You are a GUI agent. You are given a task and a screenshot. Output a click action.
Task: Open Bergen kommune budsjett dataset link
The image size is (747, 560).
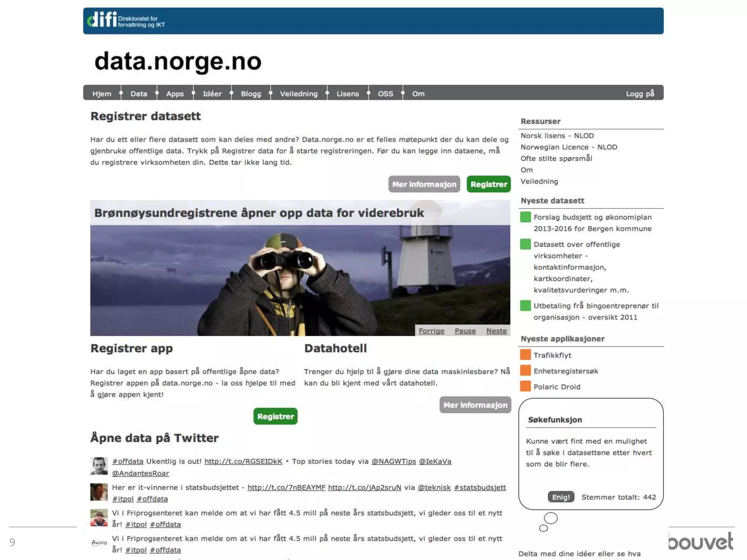[592, 223]
